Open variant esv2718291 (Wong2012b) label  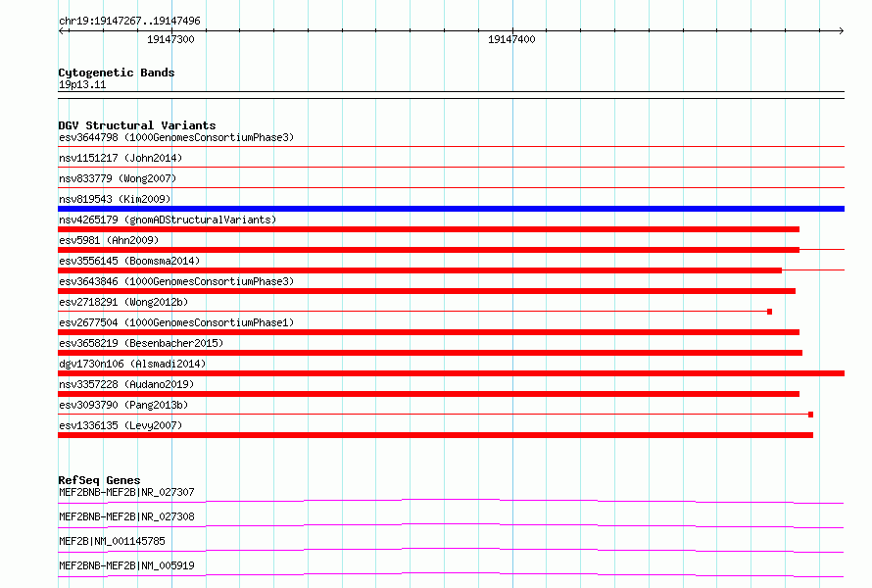123,302
